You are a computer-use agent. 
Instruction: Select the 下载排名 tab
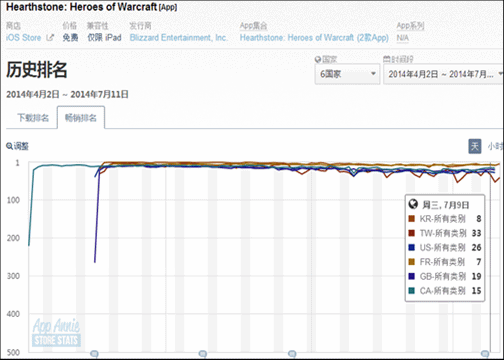(33, 118)
